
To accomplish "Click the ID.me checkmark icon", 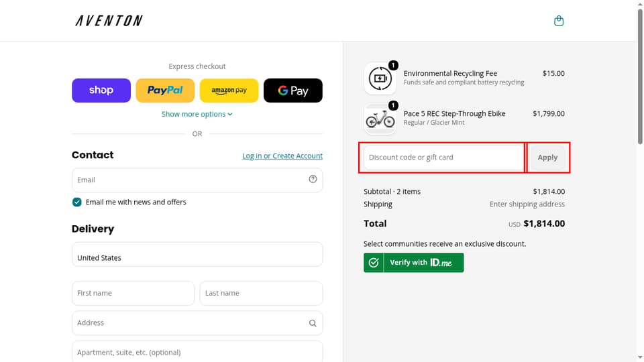I will point(374,263).
